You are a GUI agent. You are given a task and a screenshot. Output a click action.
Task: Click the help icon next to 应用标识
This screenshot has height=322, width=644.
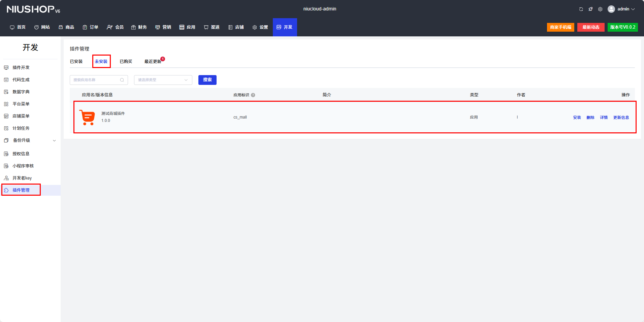253,95
